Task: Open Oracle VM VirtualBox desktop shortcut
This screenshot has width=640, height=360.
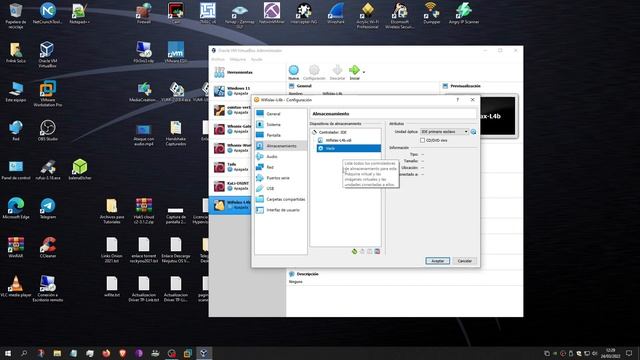Action: 47,54
